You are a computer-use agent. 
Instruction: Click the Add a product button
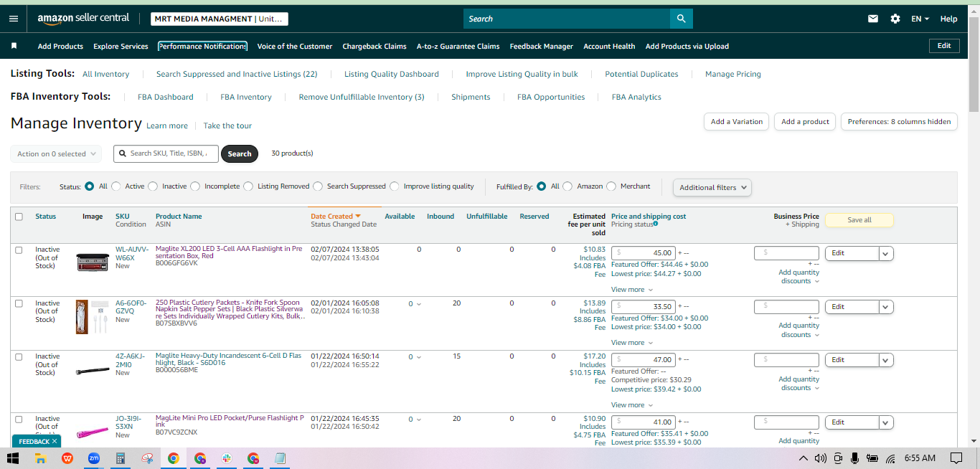pos(805,122)
